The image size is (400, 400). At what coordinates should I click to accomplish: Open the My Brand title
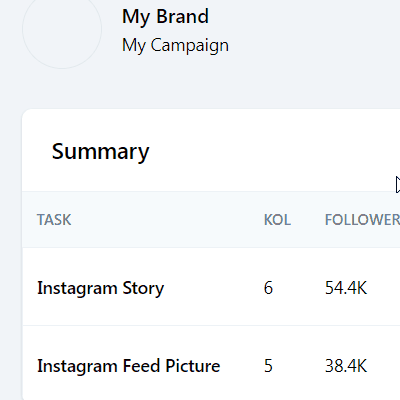[165, 16]
